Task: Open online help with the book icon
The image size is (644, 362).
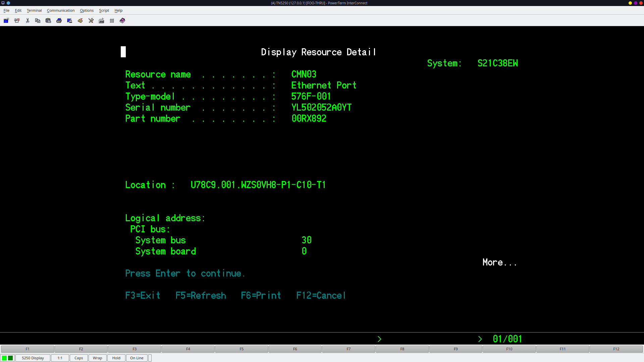Action: point(122,20)
